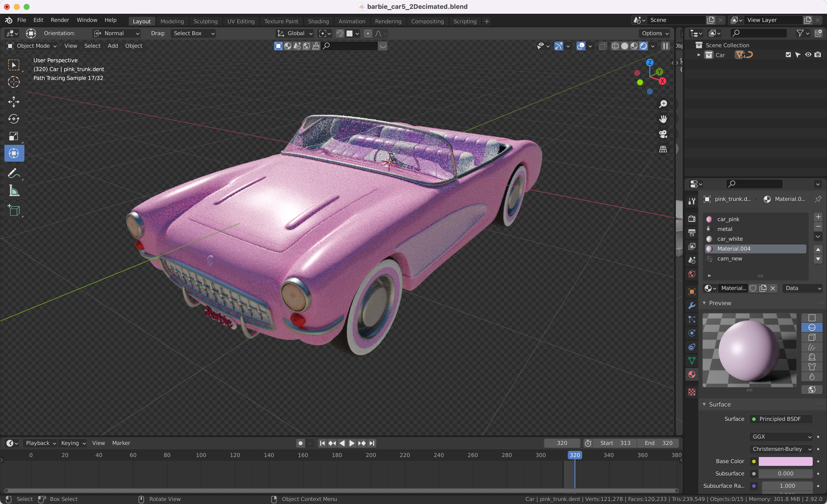Select the Cursor tool in the toolbar
Image resolution: width=827 pixels, height=504 pixels.
pos(14,82)
